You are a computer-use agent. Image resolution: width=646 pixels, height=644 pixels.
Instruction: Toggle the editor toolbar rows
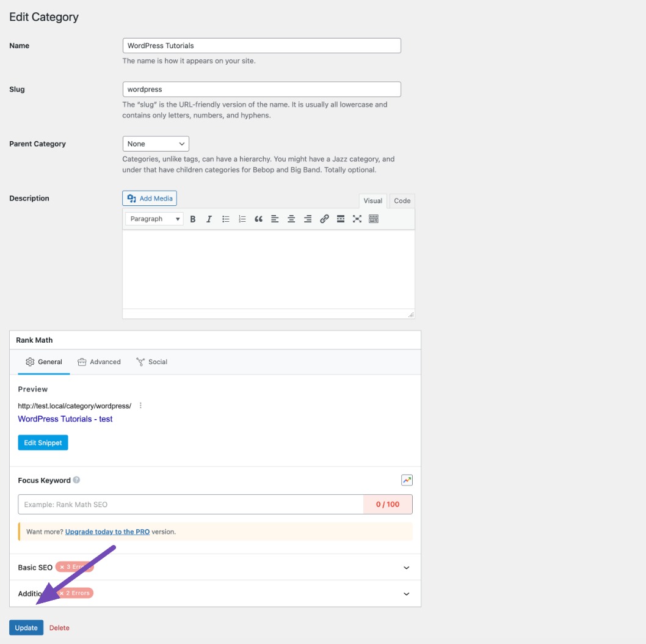click(x=374, y=219)
